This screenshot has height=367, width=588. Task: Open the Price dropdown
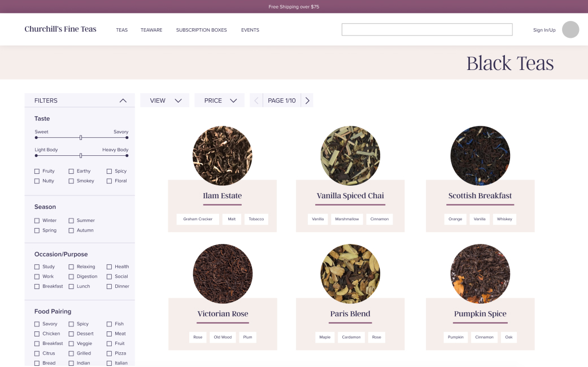(219, 101)
